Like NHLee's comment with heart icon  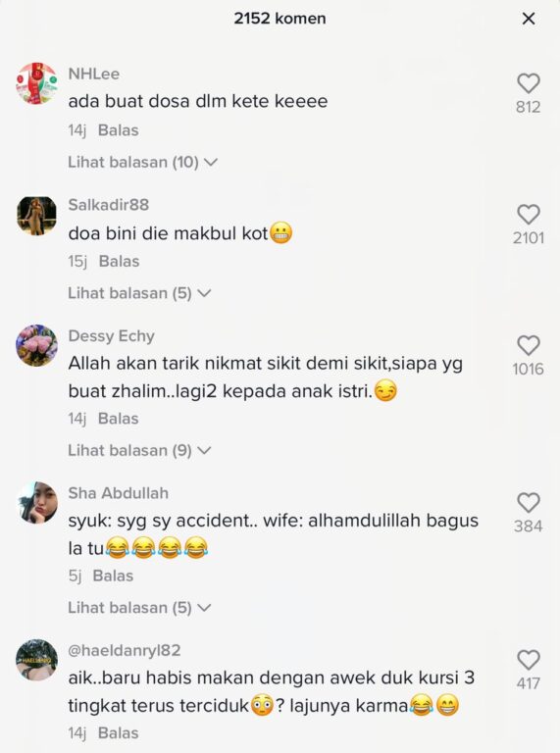[x=529, y=83]
